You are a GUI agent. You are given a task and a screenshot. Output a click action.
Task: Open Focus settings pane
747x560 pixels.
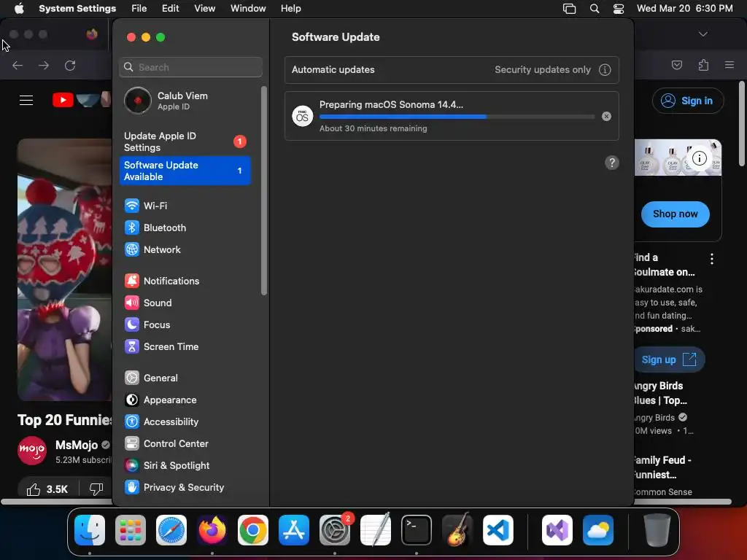pos(185,324)
